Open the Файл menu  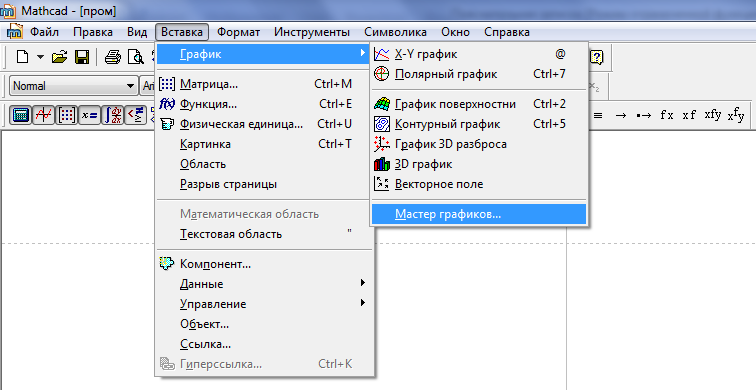[x=44, y=32]
